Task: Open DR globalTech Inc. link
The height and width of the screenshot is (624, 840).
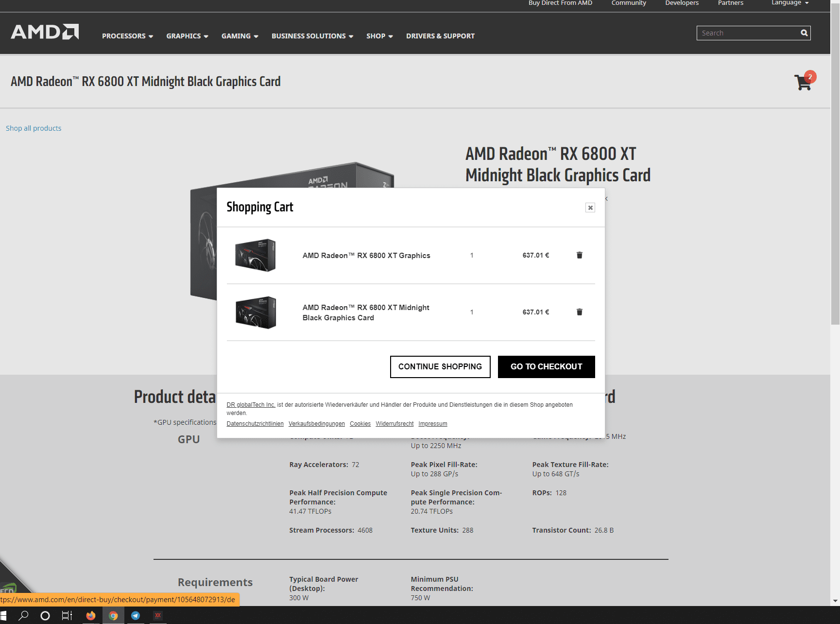Action: pos(251,405)
